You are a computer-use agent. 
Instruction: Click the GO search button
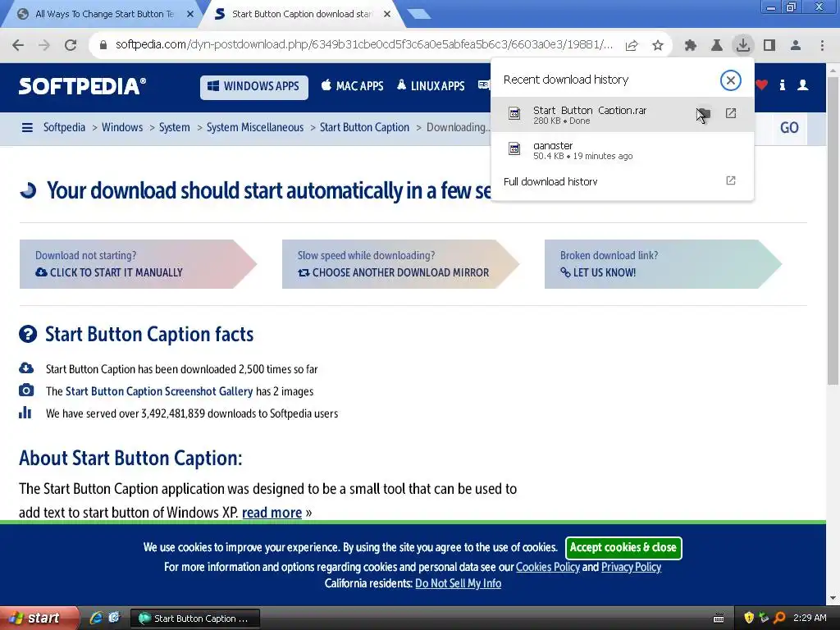tap(789, 128)
